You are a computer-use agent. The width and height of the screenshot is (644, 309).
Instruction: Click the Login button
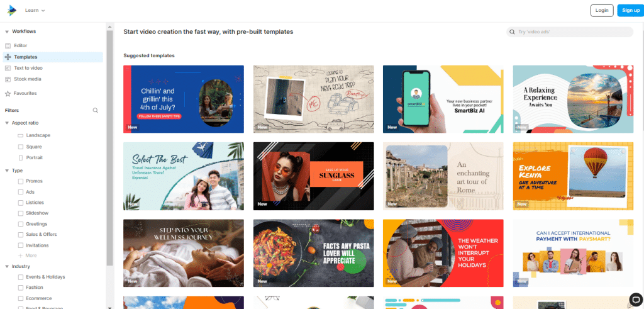[x=602, y=10]
